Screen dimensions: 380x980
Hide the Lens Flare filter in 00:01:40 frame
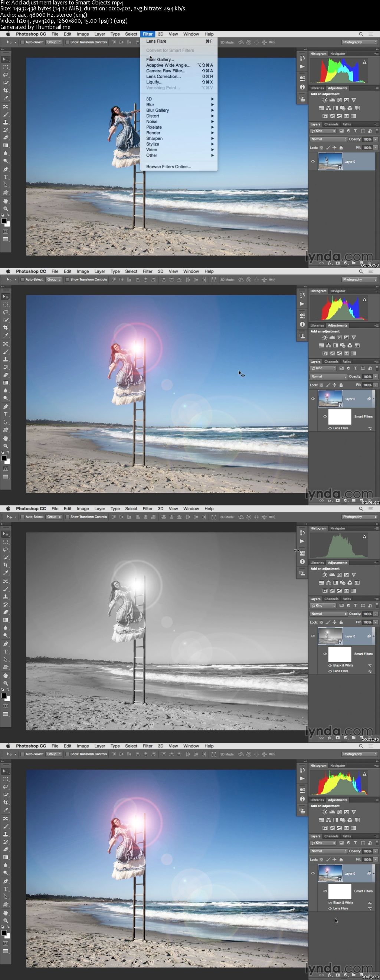[x=330, y=428]
